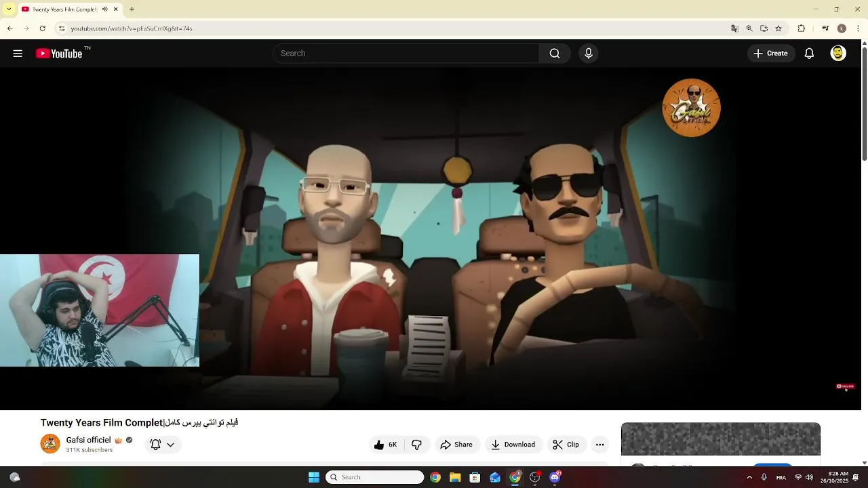Close the Twenty Years Film tab
The width and height of the screenshot is (868, 488).
[x=116, y=9]
